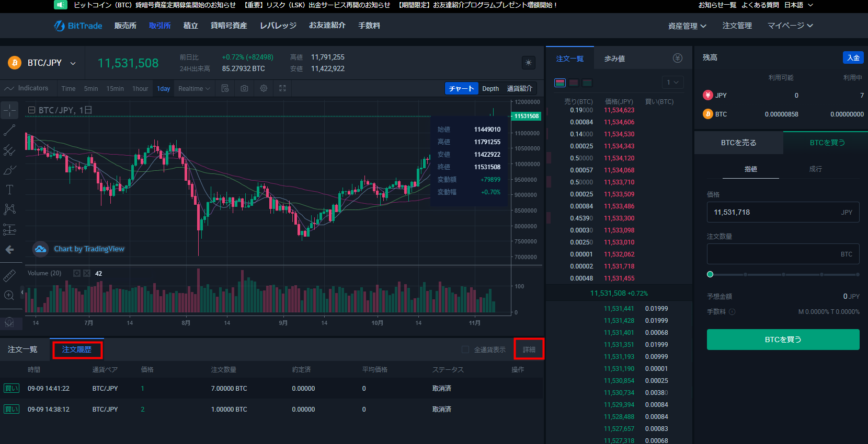
Task: Click the zoom in magnifier tool
Action: 9,295
